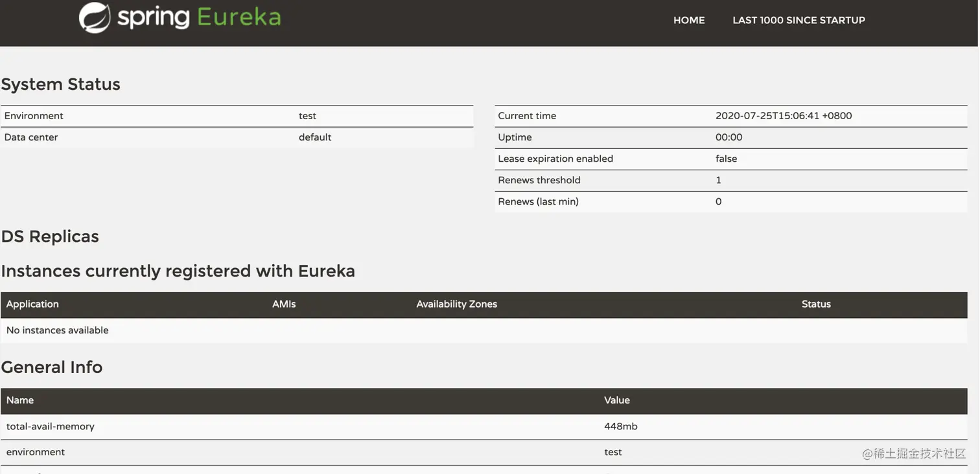Select the Renews threshold value 1

pyautogui.click(x=718, y=180)
